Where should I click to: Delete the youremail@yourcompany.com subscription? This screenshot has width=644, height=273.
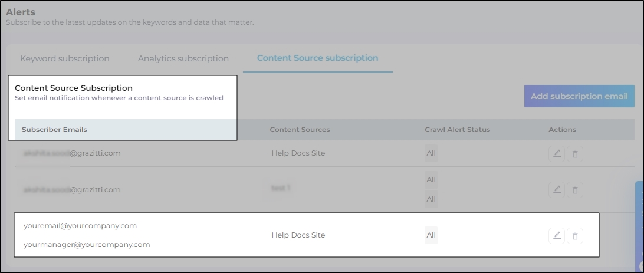click(x=575, y=236)
